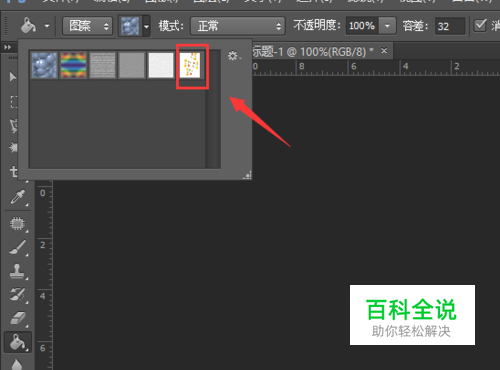Select the Eyedropper tool

click(x=17, y=197)
